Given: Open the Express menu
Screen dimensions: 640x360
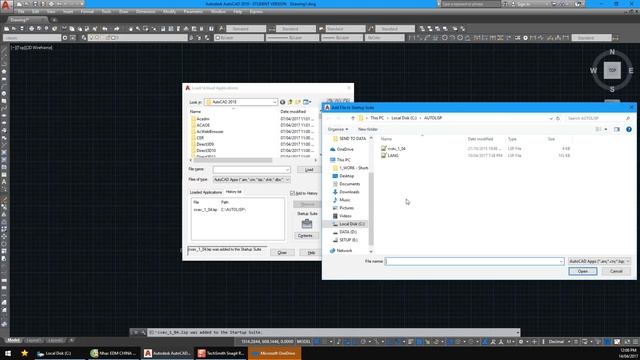Looking at the screenshot, I should [256, 12].
